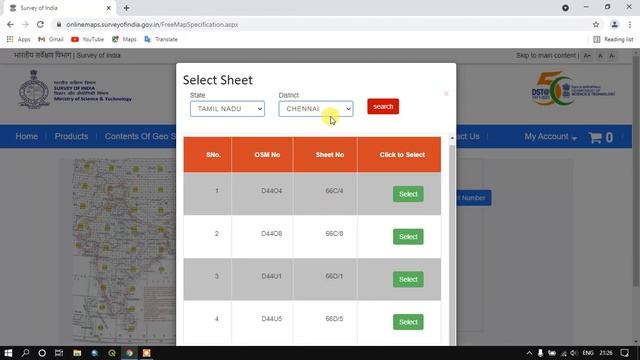The width and height of the screenshot is (640, 360).
Task: Switch to Chrome in the taskbar
Action: (x=129, y=353)
